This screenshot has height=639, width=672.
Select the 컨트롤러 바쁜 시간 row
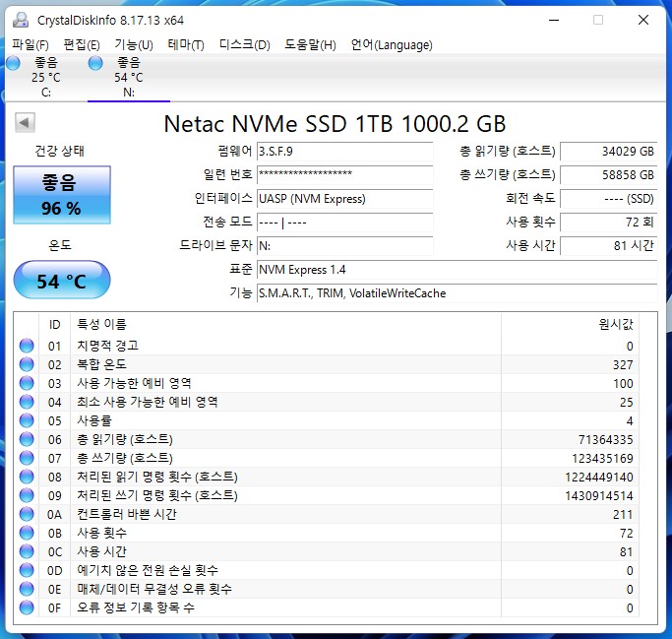[x=326, y=514]
